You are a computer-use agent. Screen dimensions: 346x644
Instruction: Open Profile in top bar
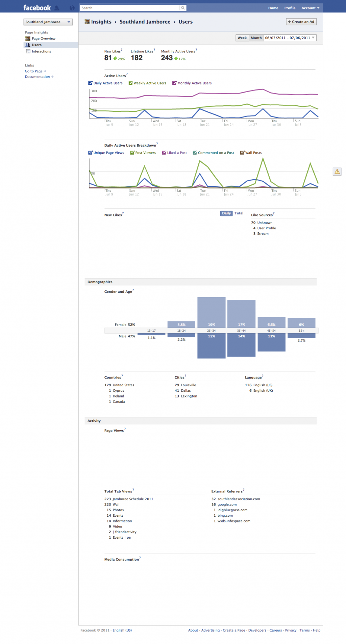[x=290, y=8]
